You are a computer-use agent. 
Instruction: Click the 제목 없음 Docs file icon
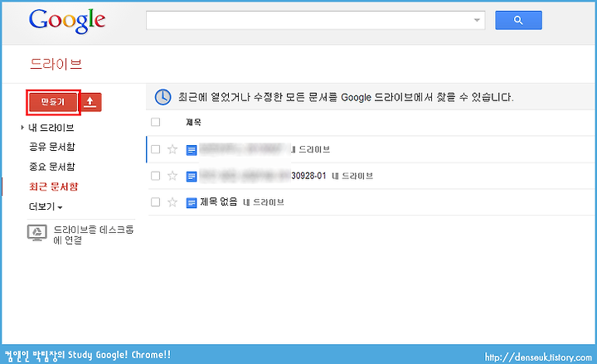point(192,202)
